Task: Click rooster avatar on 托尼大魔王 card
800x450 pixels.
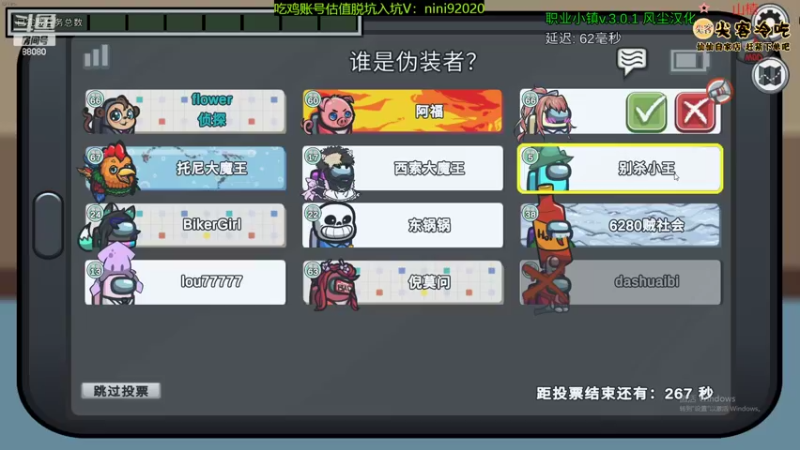Action: pyautogui.click(x=111, y=171)
